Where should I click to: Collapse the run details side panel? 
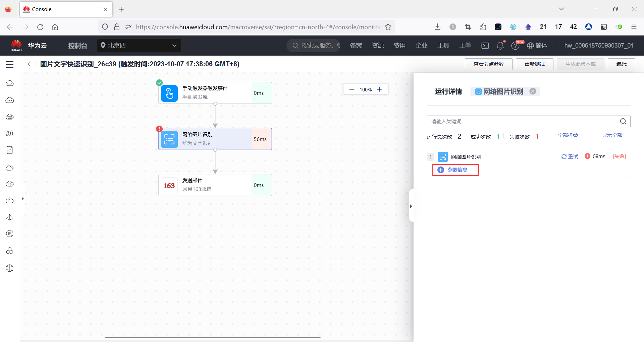(411, 206)
